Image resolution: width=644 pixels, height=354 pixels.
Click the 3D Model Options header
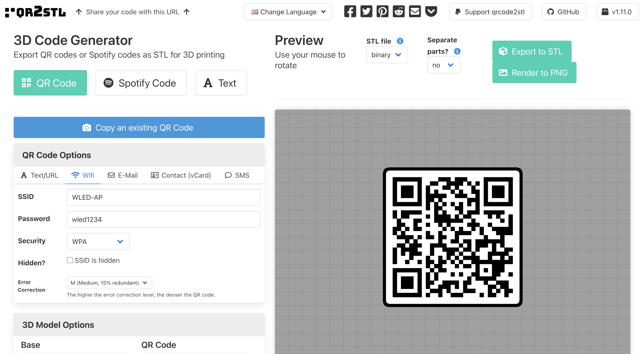point(139,324)
